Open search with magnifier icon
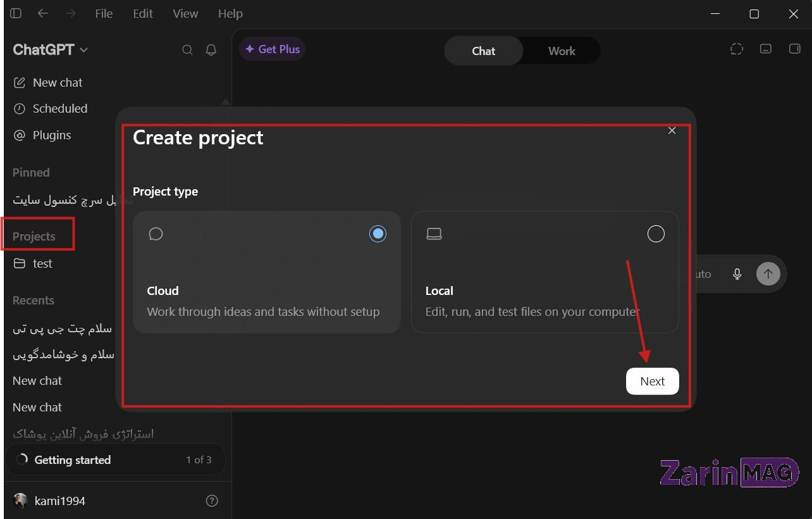 click(x=187, y=50)
